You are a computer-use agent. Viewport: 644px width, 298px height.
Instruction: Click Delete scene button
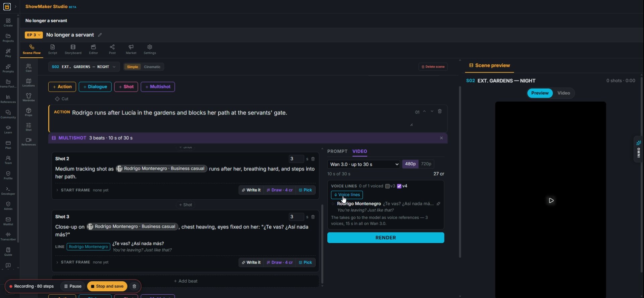point(433,67)
